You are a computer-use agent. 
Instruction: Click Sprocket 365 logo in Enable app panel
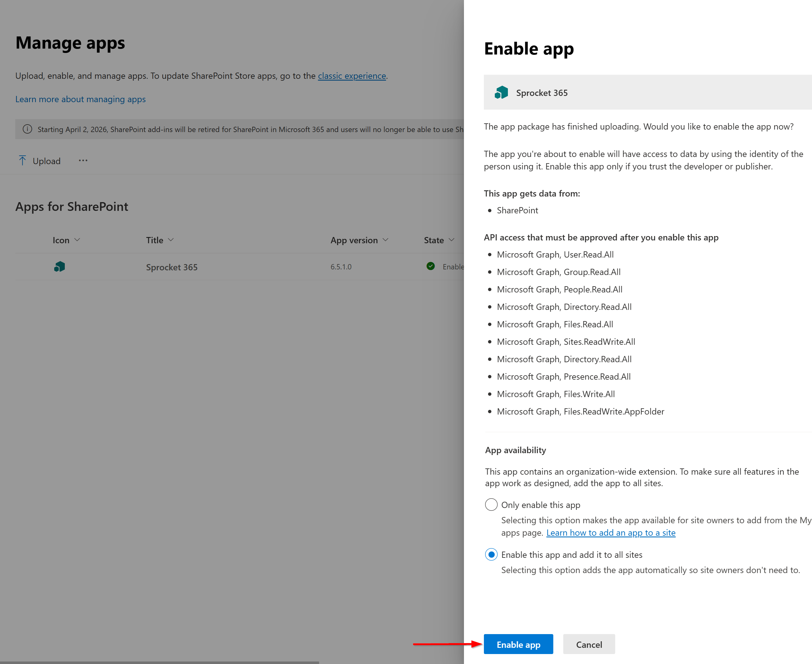(x=501, y=92)
